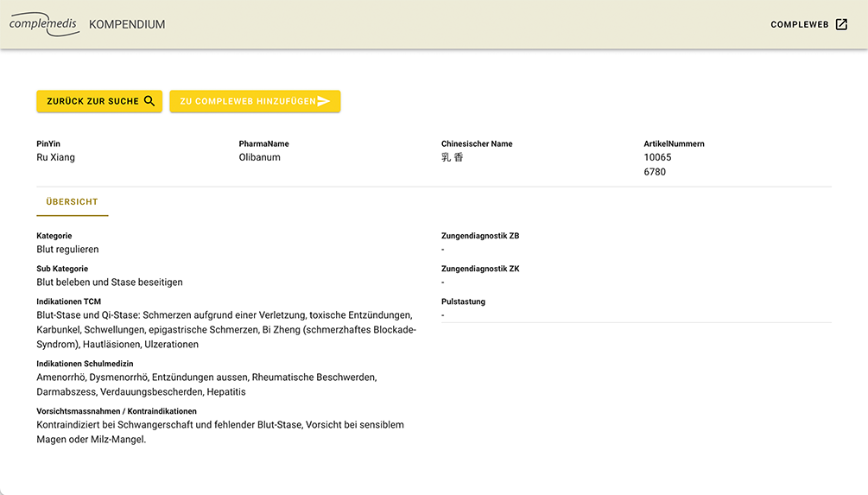Click article number 6780
The image size is (868, 495).
point(655,172)
